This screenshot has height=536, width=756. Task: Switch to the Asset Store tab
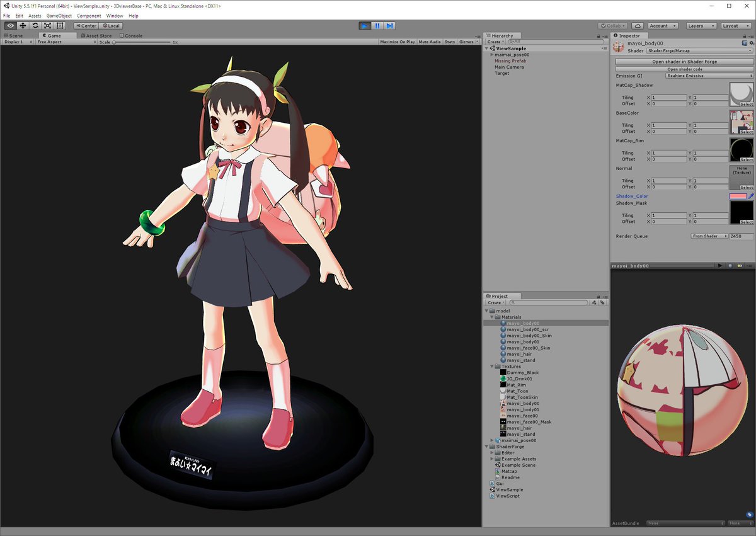[x=96, y=35]
